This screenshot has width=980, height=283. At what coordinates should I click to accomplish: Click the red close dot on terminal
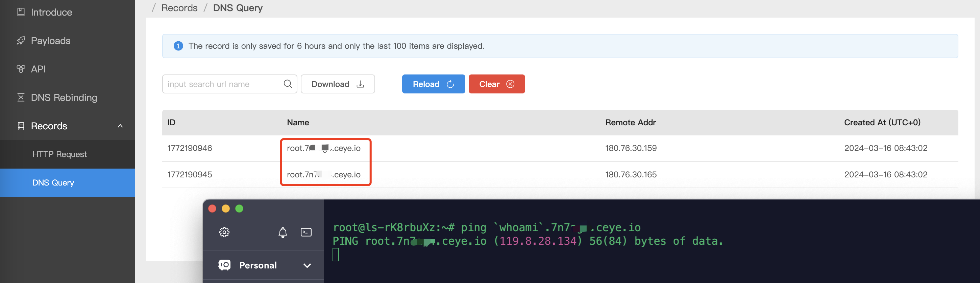[x=212, y=209]
